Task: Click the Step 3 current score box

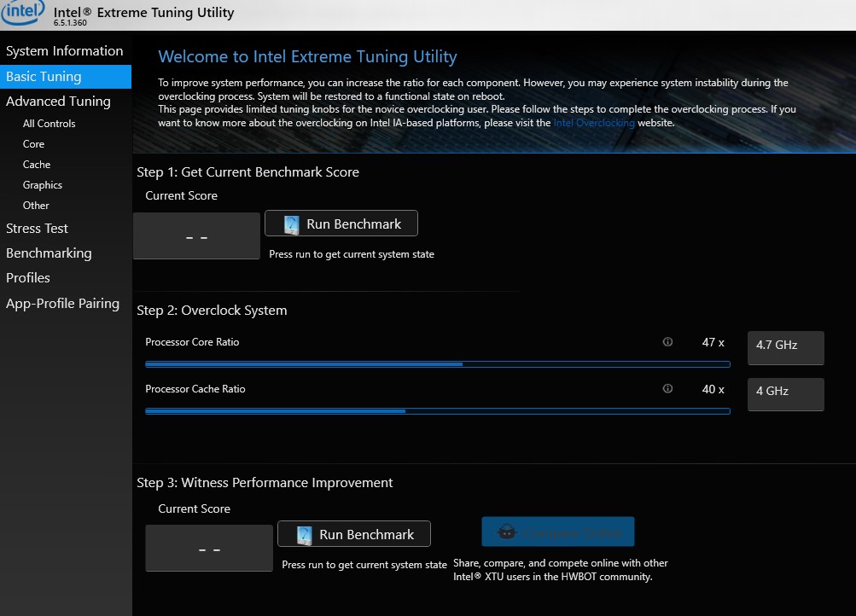Action: point(209,548)
